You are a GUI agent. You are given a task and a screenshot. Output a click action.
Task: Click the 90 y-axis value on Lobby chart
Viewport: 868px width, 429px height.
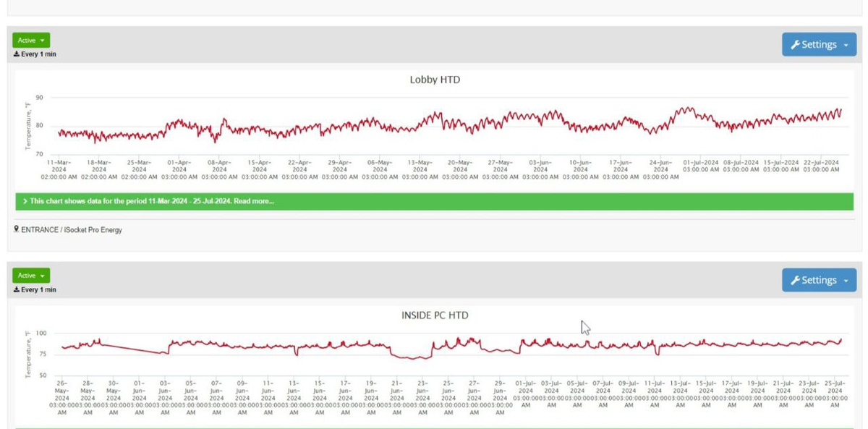pyautogui.click(x=39, y=98)
